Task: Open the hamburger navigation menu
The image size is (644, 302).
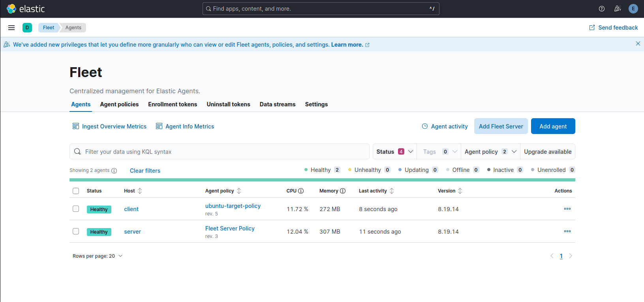Action: (11, 28)
